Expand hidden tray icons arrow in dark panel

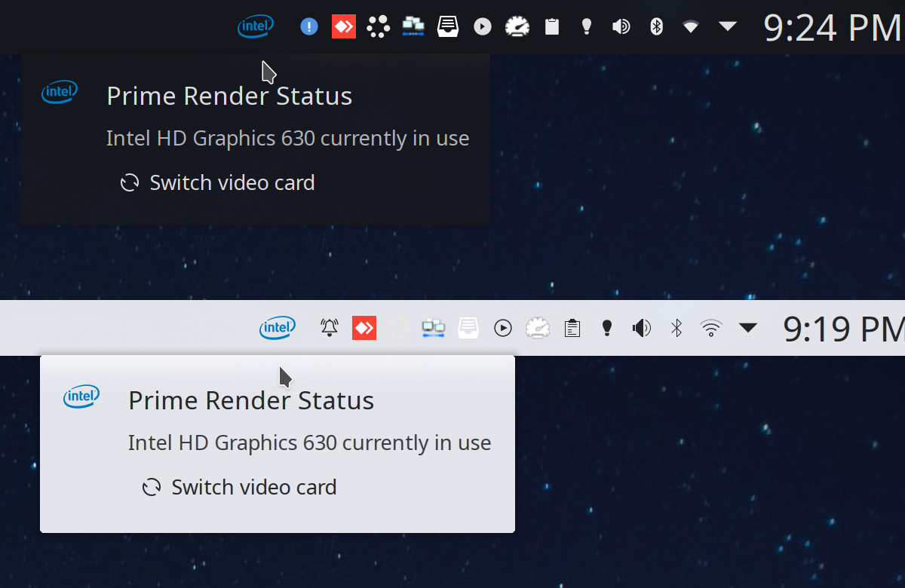coord(727,26)
